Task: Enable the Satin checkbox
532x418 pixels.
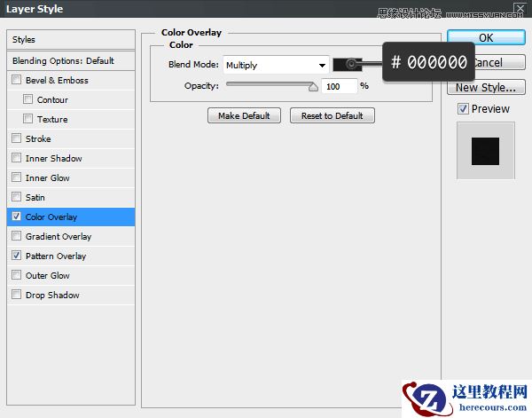Action: click(16, 197)
